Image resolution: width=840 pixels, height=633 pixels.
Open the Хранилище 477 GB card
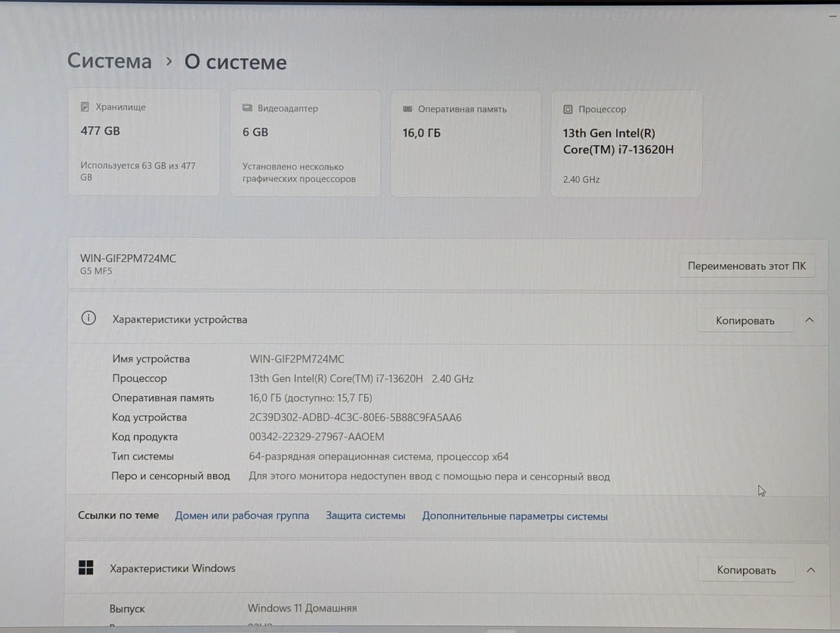[144, 142]
